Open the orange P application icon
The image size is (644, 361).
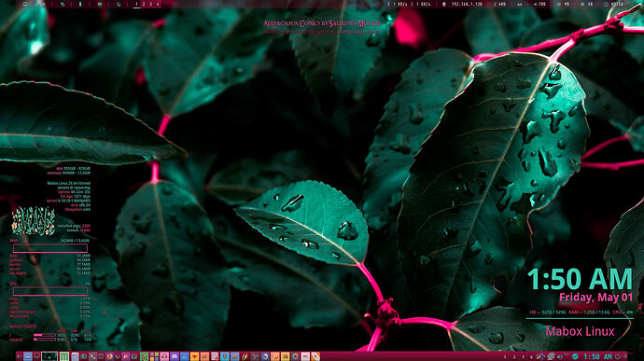pos(274,356)
